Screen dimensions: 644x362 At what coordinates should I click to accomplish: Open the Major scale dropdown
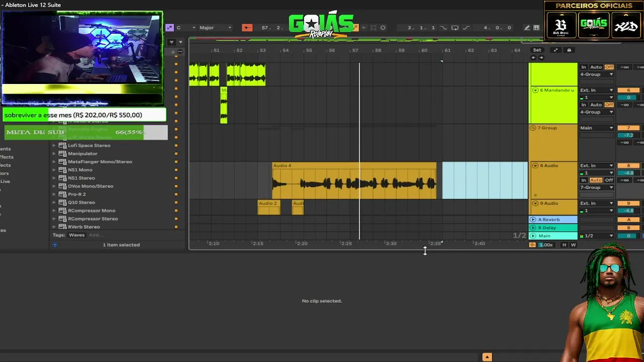click(215, 28)
